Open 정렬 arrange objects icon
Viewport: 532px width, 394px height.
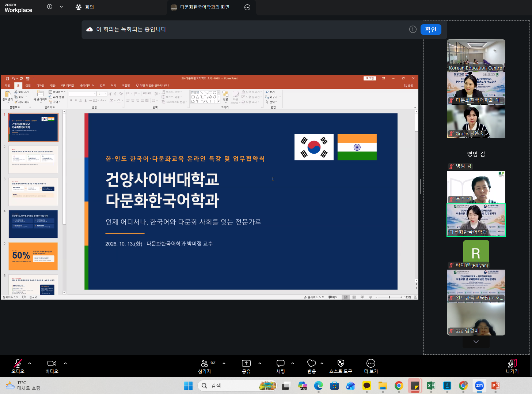pos(225,96)
